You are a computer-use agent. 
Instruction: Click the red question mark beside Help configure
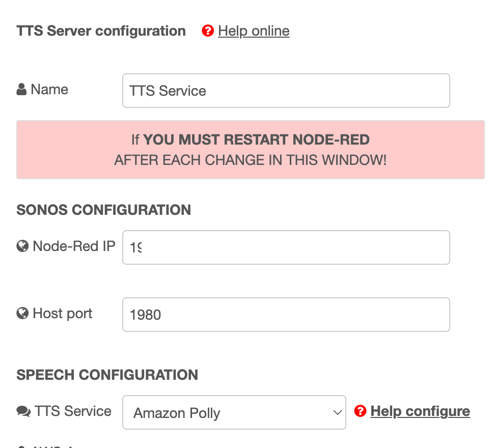pyautogui.click(x=360, y=411)
